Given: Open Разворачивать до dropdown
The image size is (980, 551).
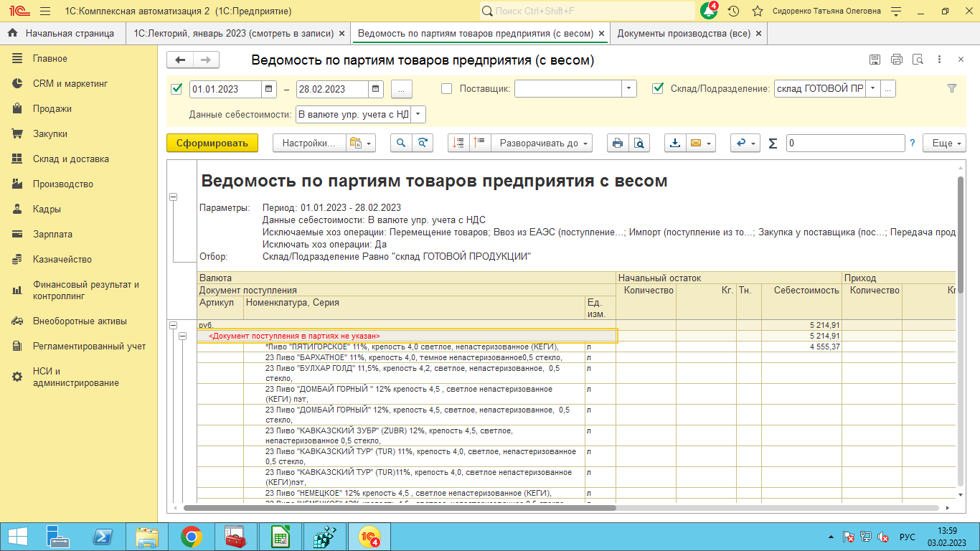Looking at the screenshot, I should pyautogui.click(x=542, y=143).
